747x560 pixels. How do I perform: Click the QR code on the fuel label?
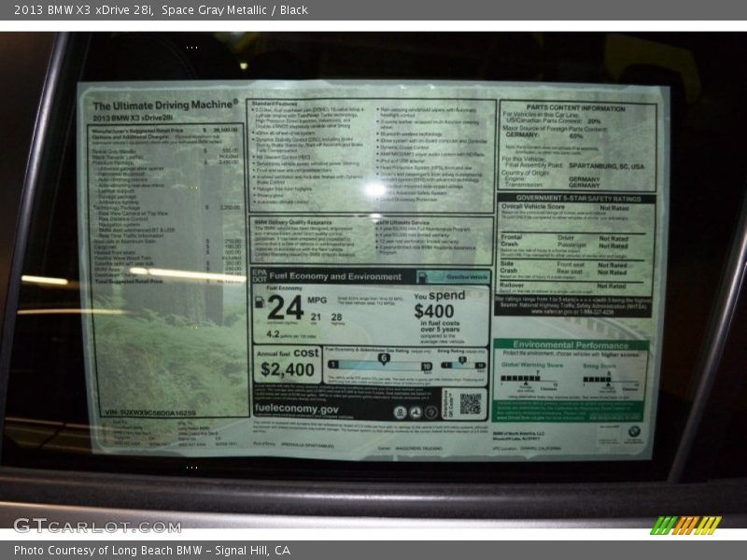[471, 404]
